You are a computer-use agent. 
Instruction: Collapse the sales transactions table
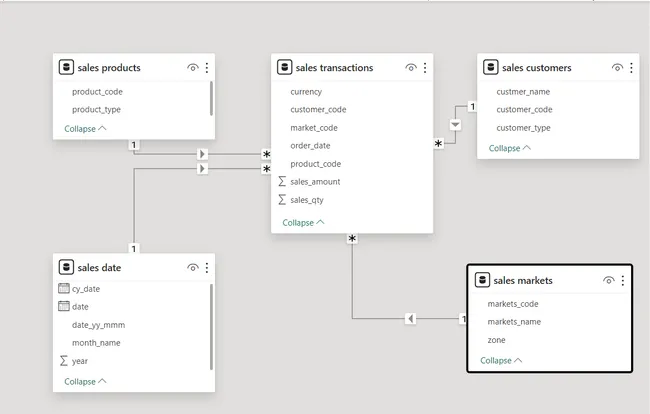pyautogui.click(x=303, y=223)
